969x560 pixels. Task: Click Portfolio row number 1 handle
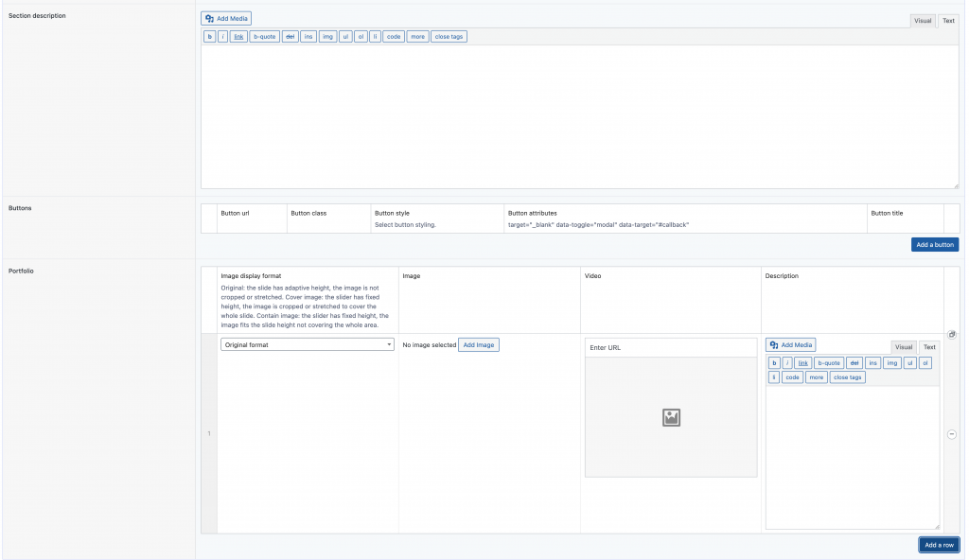tap(209, 433)
